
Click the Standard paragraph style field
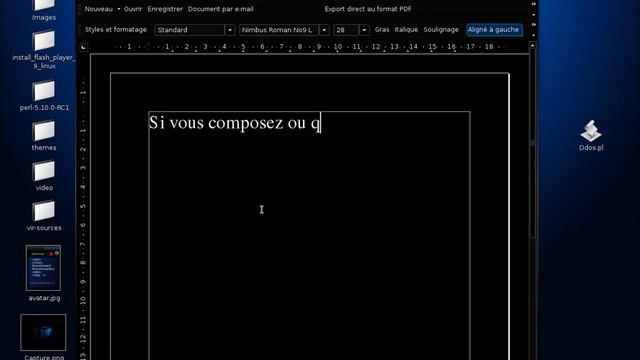tap(190, 30)
